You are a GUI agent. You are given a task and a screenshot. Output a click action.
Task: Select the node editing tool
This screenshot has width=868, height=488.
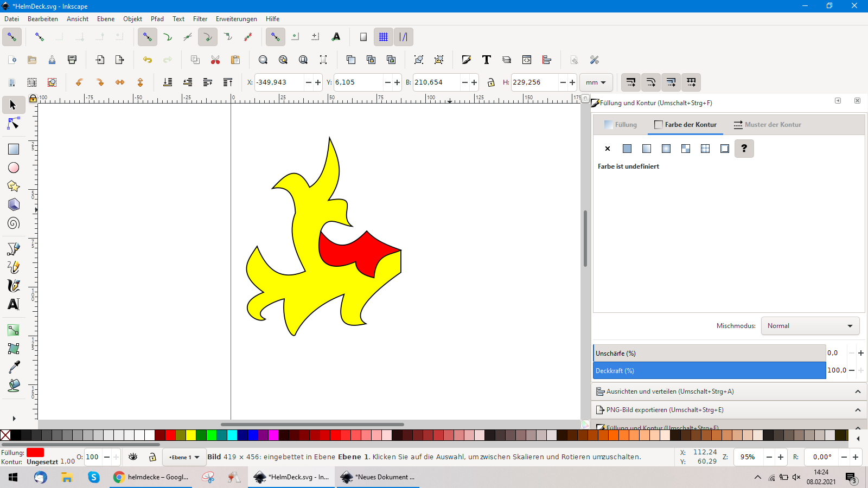(14, 124)
